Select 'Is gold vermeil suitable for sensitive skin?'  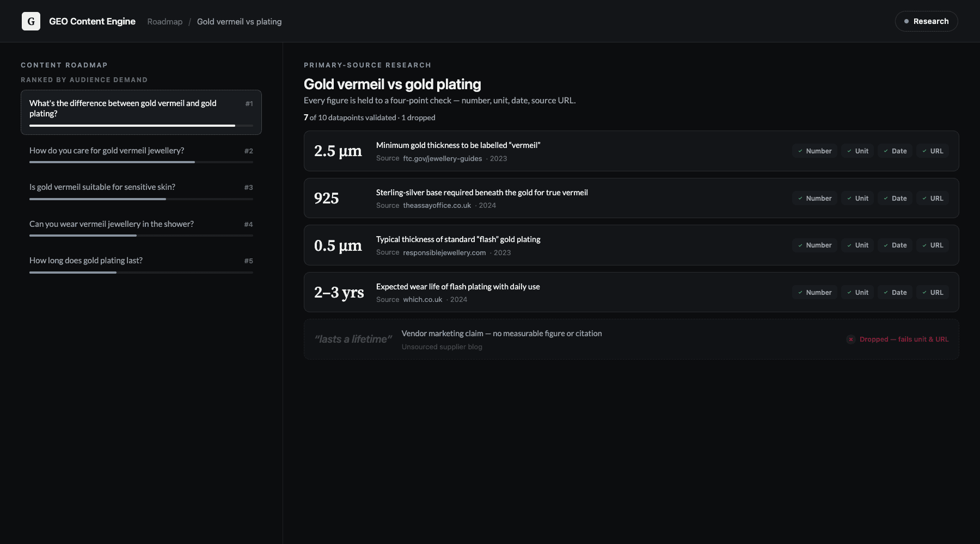pyautogui.click(x=141, y=191)
